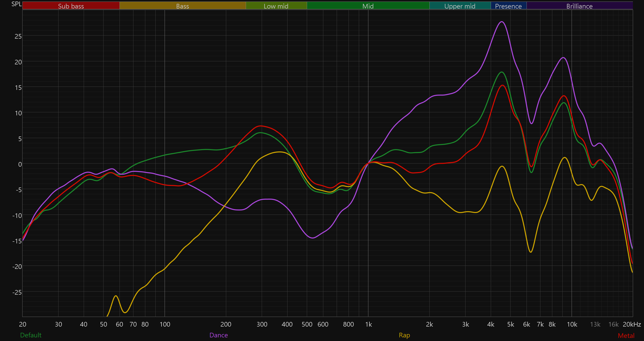
Task: Click the Brilliance band header
Action: [x=579, y=6]
